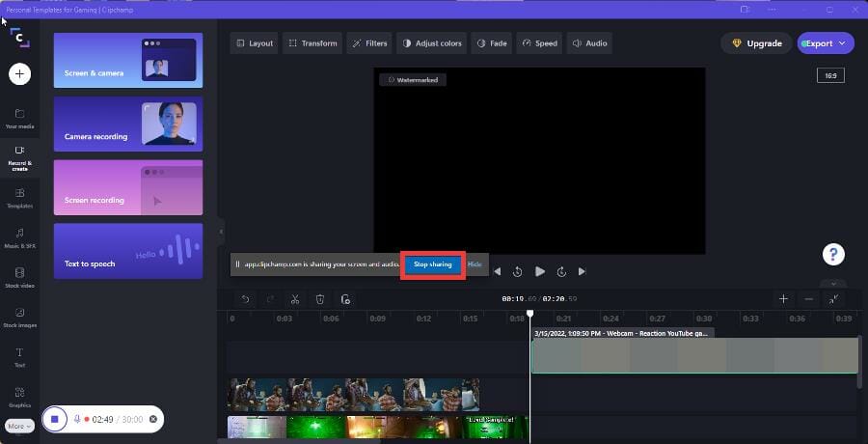Zoom in on the timeline
The width and height of the screenshot is (868, 444).
click(x=783, y=299)
